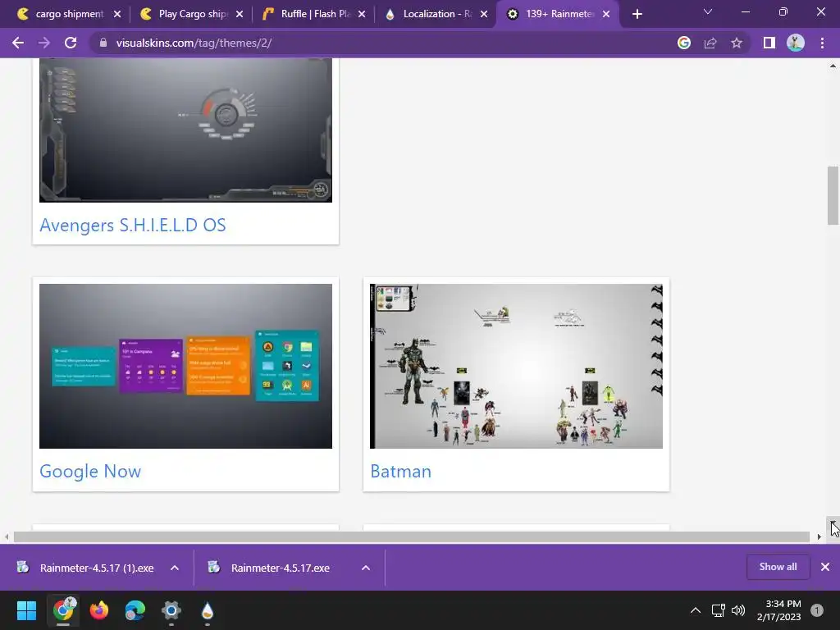Screen dimensions: 840x630
Task: Open the Google account icon in address bar
Action: pyautogui.click(x=684, y=43)
